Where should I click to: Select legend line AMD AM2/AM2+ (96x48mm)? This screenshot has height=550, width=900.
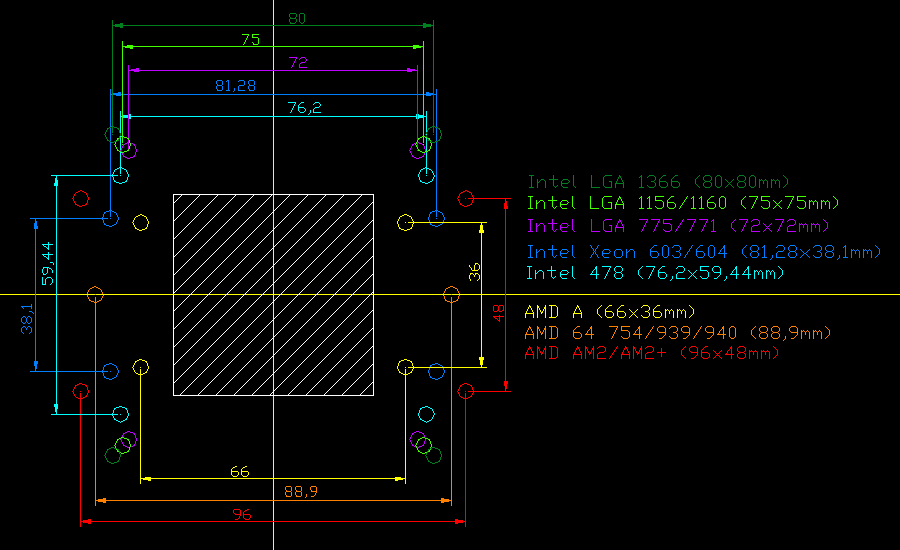(652, 353)
